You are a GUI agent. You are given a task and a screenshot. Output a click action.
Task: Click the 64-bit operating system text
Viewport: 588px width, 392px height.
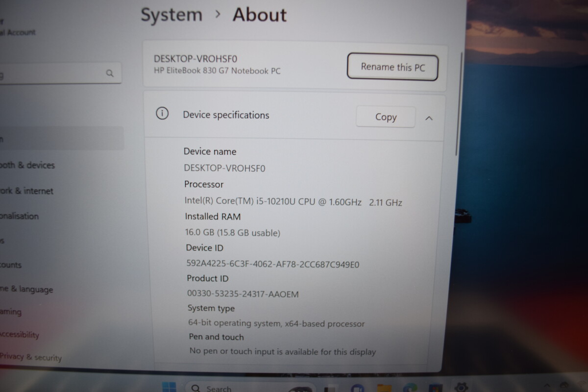[x=276, y=323]
